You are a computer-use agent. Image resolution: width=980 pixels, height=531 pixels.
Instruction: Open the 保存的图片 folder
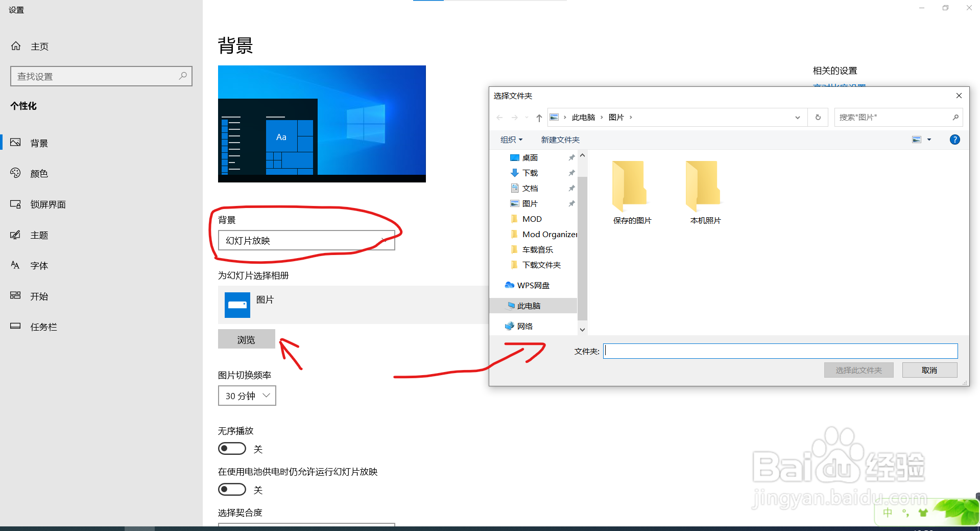pyautogui.click(x=632, y=193)
